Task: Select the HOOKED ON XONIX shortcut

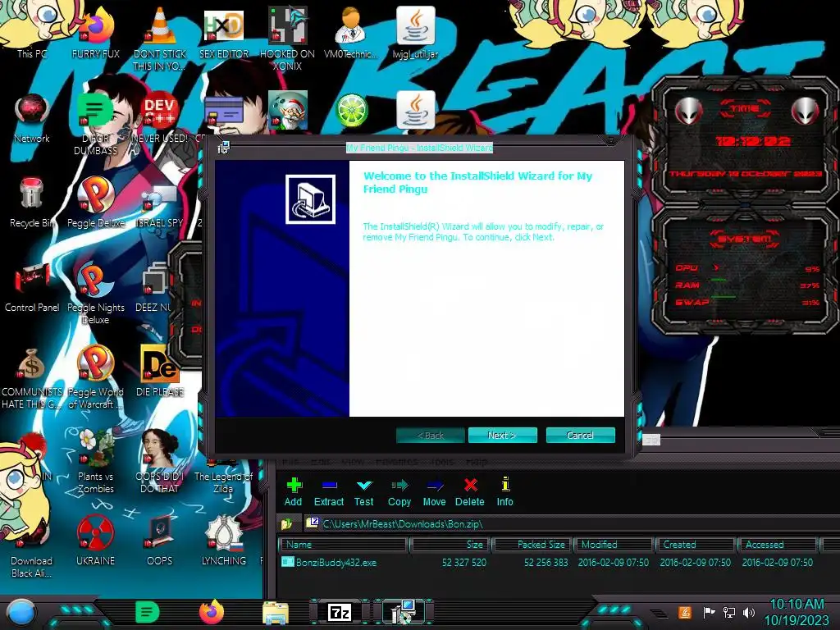Action: (x=287, y=38)
